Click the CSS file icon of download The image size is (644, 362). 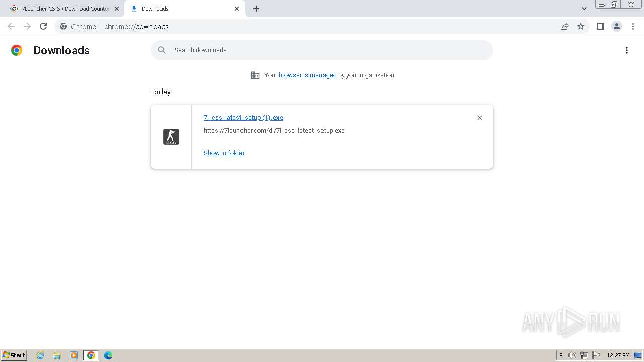click(x=171, y=137)
